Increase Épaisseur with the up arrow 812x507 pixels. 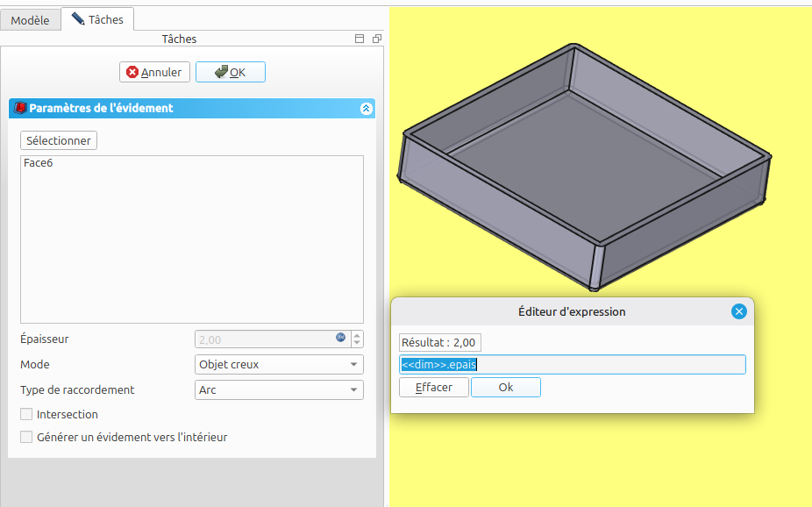(357, 335)
